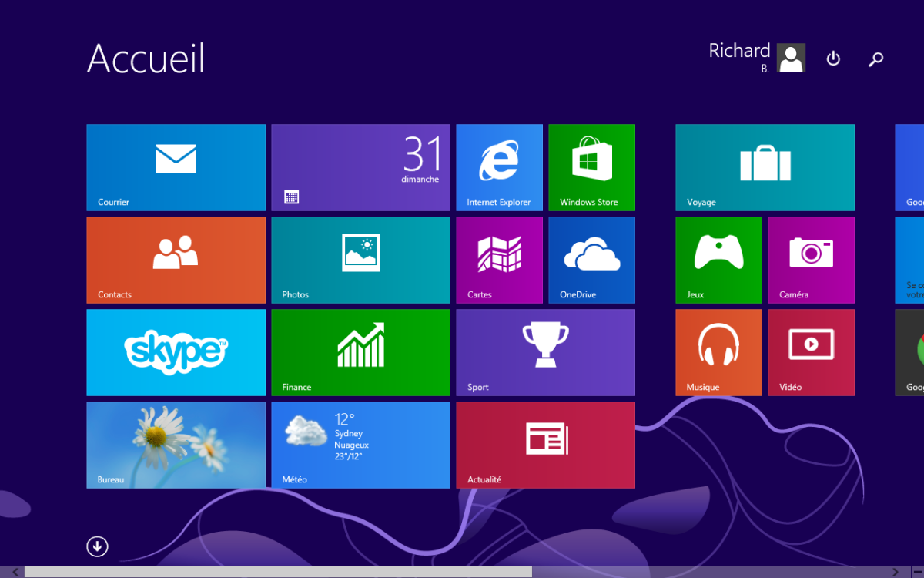924x578 pixels.
Task: Click the search magnifier icon
Action: [875, 59]
